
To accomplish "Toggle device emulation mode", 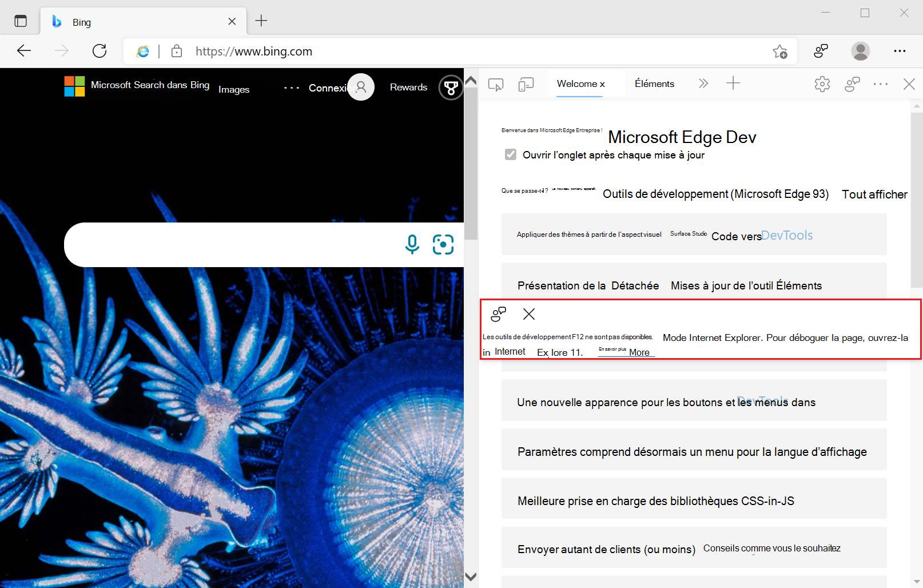I will point(526,85).
